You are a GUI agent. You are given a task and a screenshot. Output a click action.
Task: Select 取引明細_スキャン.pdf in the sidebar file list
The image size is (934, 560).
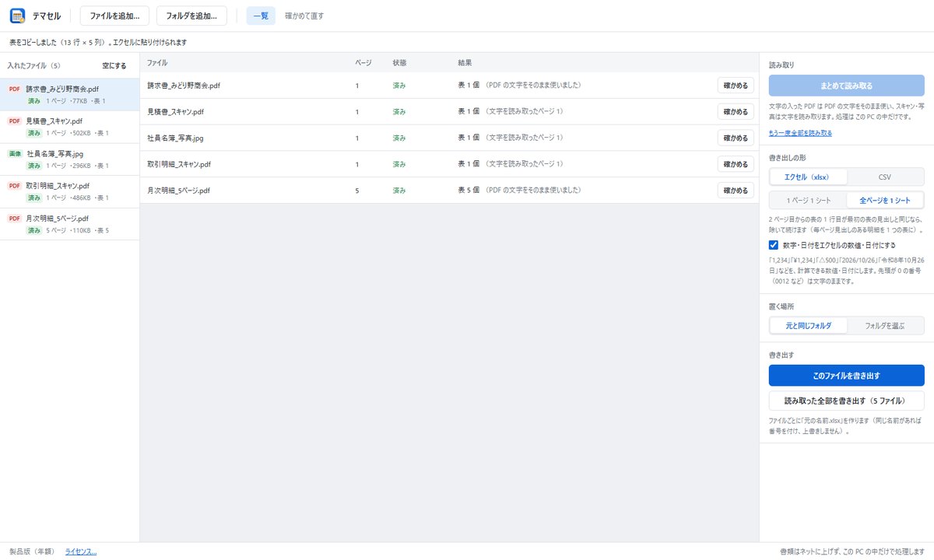tap(70, 191)
